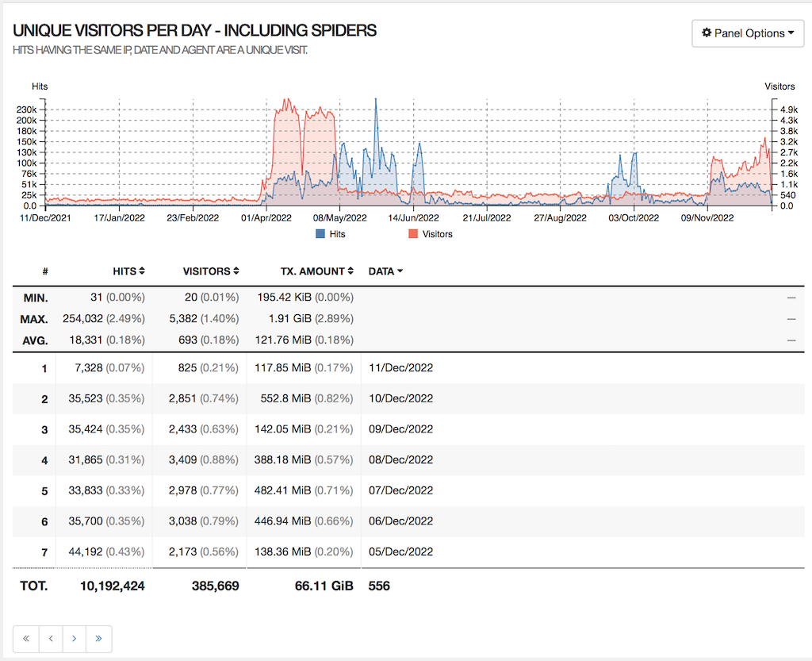Go to the previous page arrow
The width and height of the screenshot is (812, 661).
pos(50,639)
